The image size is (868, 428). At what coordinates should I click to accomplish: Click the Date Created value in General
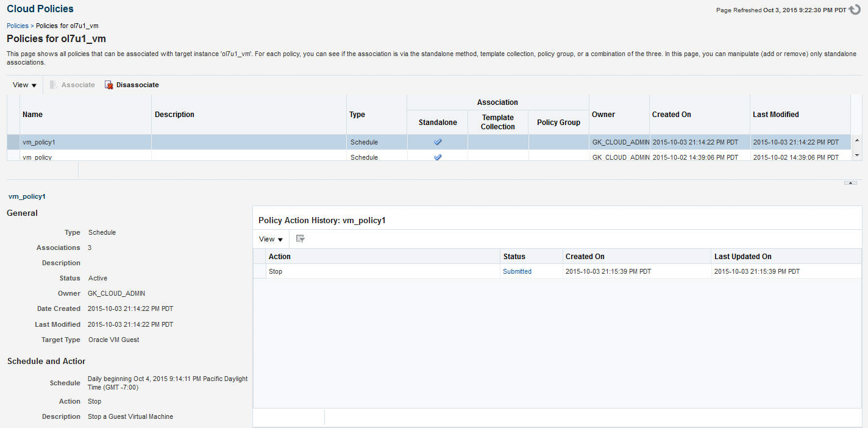[x=130, y=309]
